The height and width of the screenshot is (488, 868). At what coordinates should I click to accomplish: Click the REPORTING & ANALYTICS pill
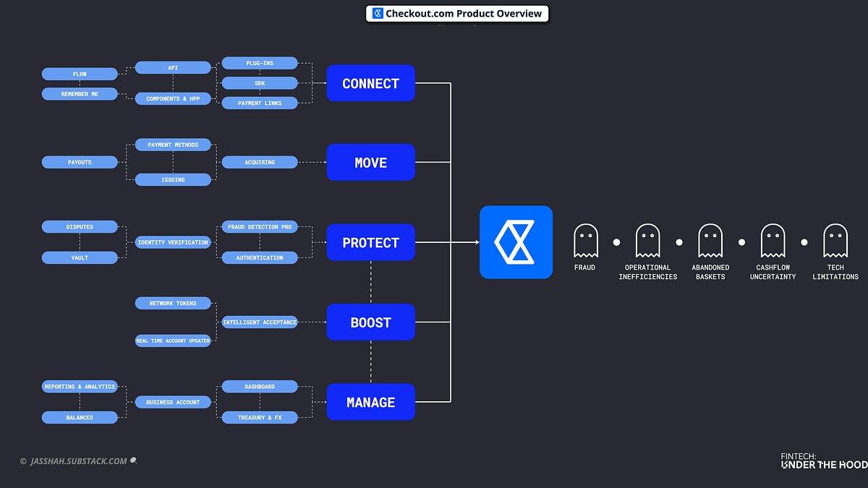point(80,387)
